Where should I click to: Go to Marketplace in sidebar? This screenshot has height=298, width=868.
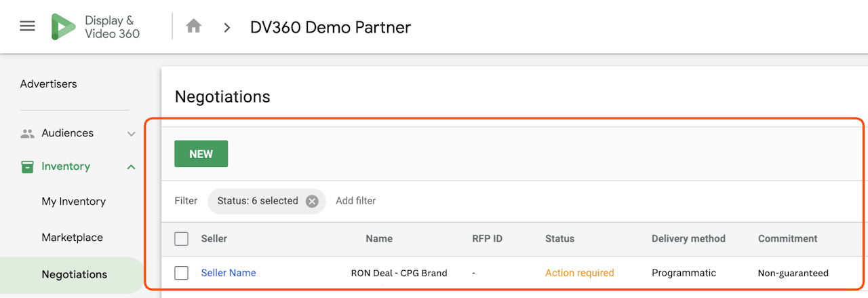72,238
